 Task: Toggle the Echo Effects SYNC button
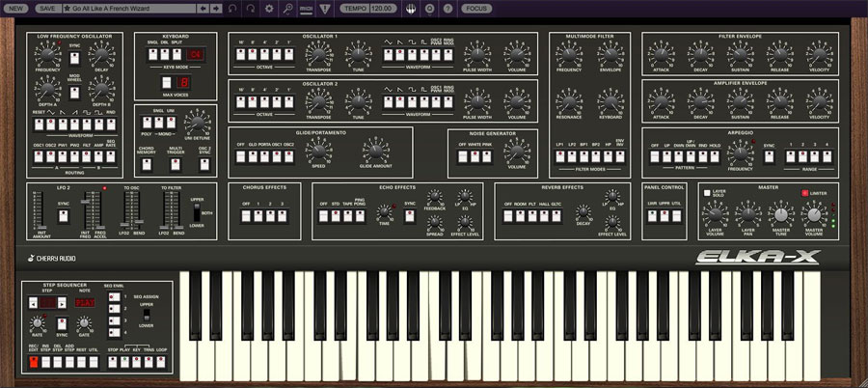coord(410,215)
